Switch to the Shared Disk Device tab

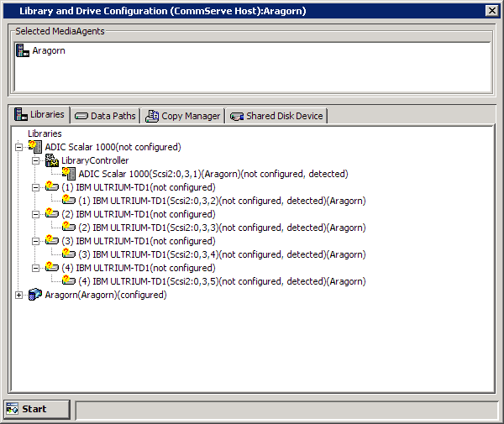tap(276, 116)
